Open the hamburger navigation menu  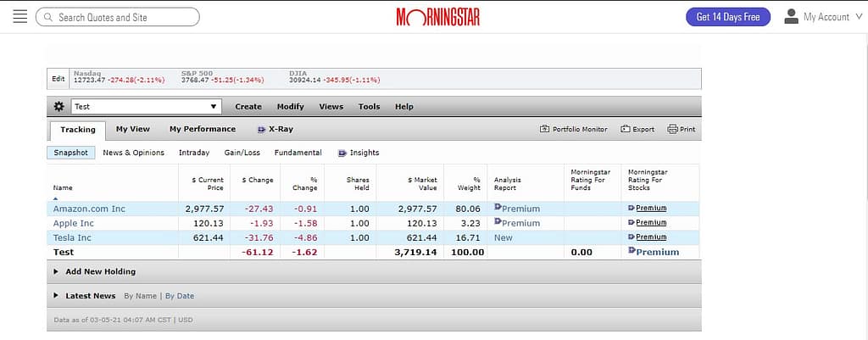[x=20, y=17]
